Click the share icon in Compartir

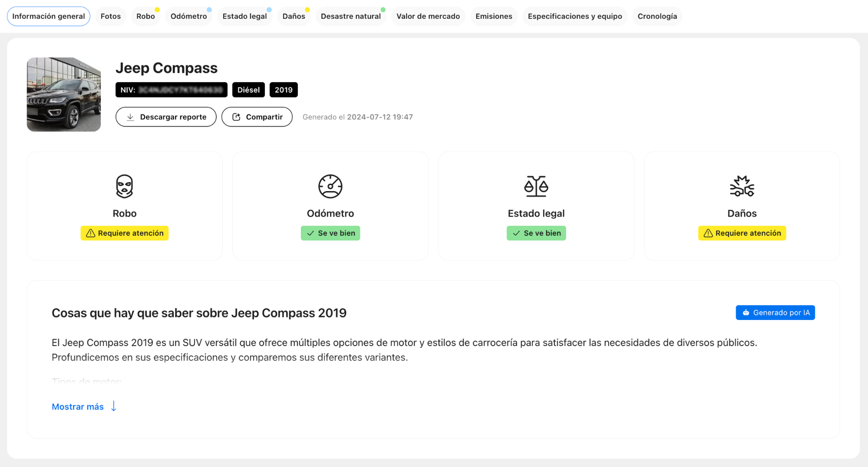coord(236,117)
